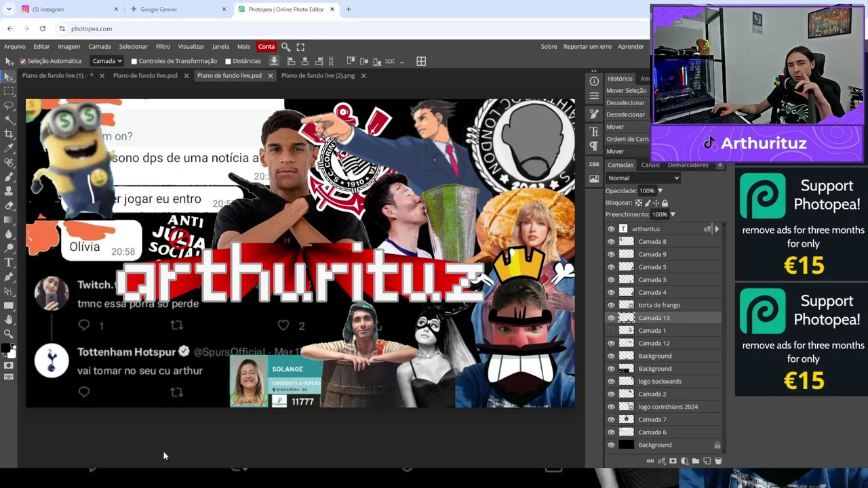
Task: Open the Camada auto-select dropdown
Action: pos(107,61)
